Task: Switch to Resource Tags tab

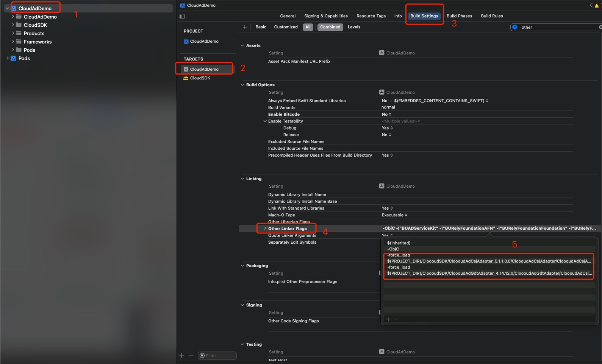Action: [371, 16]
